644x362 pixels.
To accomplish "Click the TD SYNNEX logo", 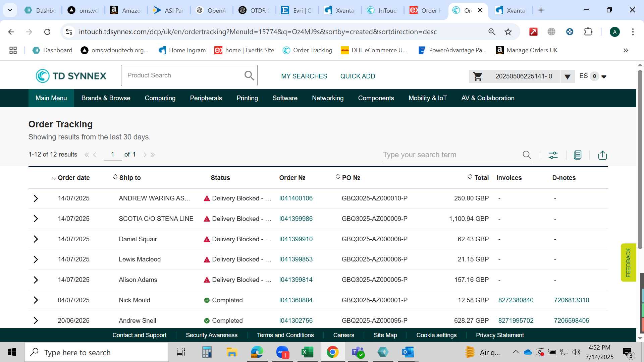I will [x=71, y=76].
